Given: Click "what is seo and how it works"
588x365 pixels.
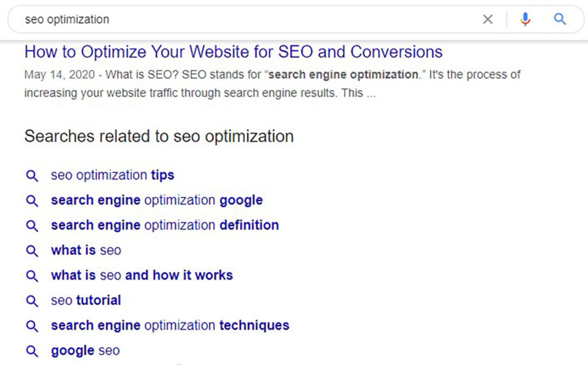Looking at the screenshot, I should (141, 275).
